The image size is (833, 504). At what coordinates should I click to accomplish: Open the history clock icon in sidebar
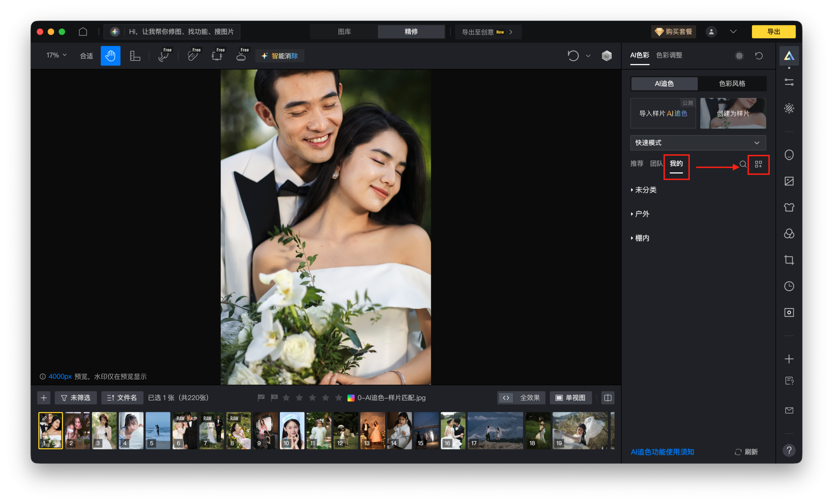click(x=789, y=286)
